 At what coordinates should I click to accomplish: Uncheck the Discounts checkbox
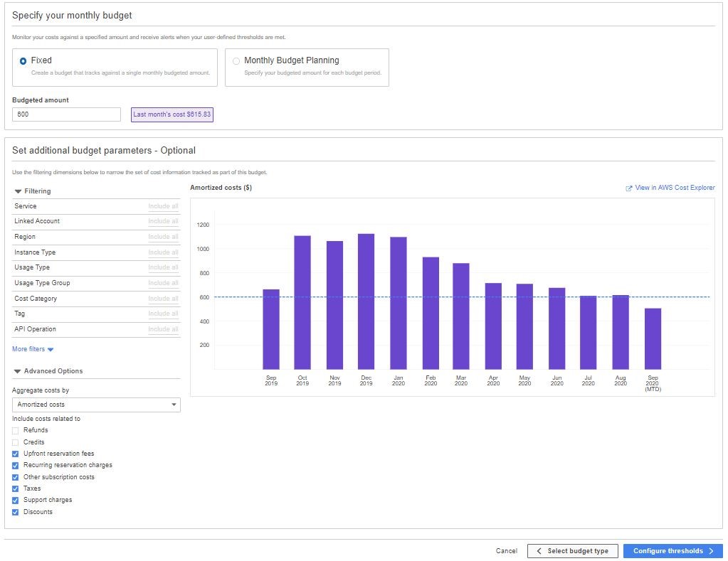16,512
